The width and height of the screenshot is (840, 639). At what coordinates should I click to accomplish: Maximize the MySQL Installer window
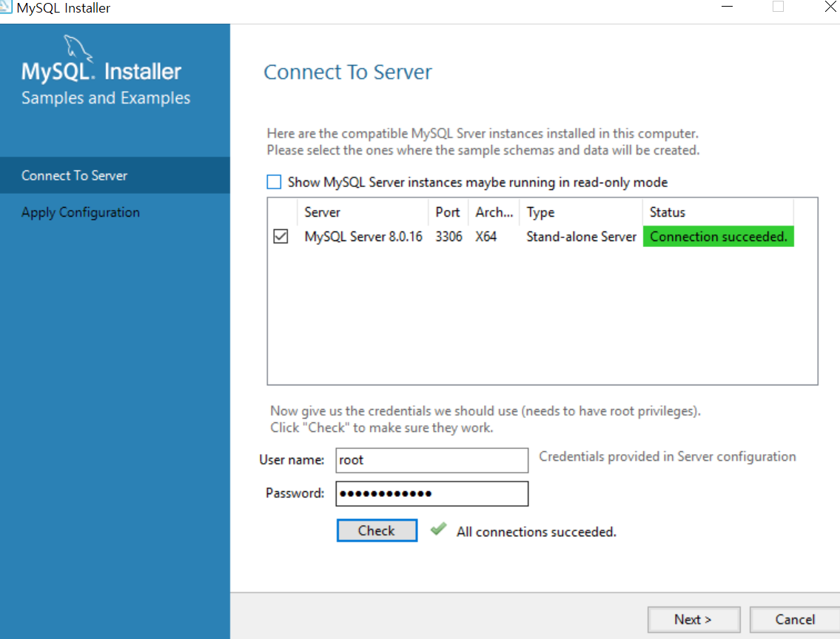point(778,7)
